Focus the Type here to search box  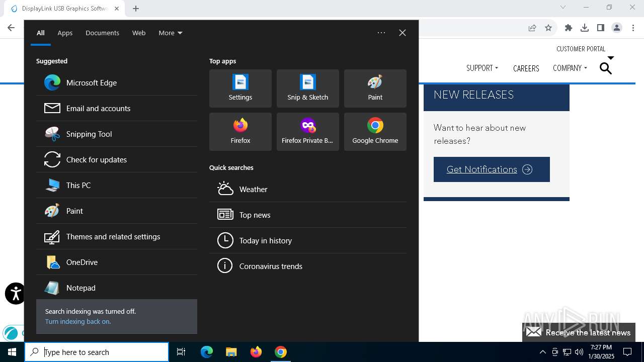pos(97,352)
